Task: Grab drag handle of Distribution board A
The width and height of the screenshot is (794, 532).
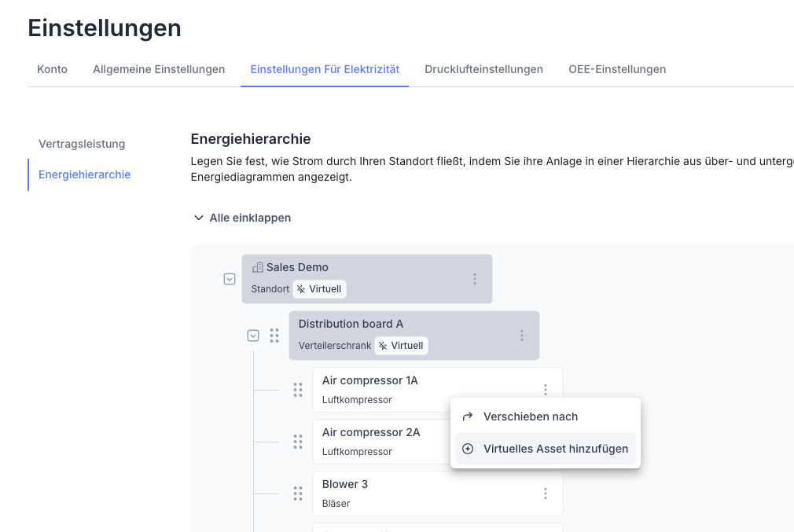Action: (274, 336)
